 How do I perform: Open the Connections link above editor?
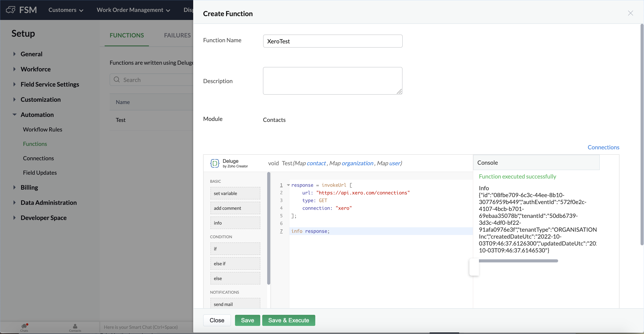[x=603, y=147]
